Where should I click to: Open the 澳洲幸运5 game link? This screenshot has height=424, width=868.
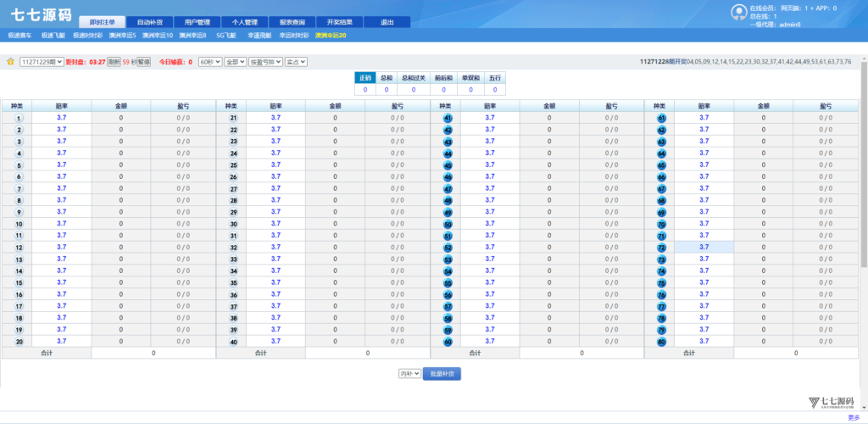click(122, 36)
